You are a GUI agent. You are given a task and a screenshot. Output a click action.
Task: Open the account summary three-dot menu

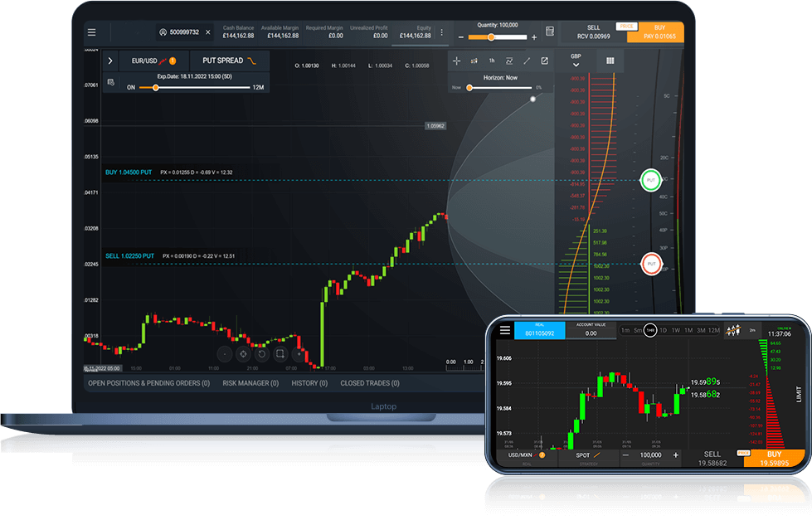442,32
